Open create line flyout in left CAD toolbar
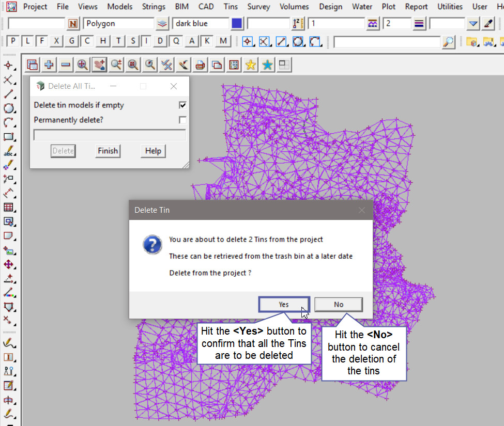The width and height of the screenshot is (504, 426). click(9, 94)
